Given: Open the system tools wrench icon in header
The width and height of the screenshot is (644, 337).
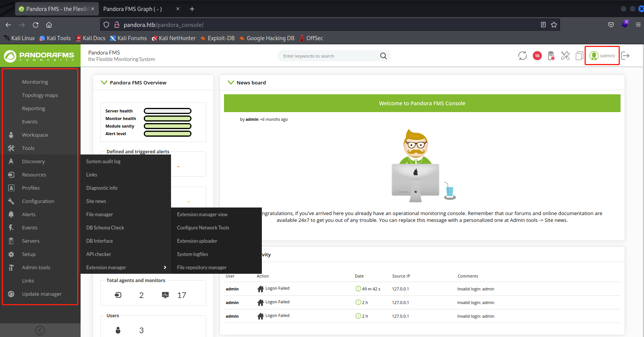Looking at the screenshot, I should tap(565, 56).
